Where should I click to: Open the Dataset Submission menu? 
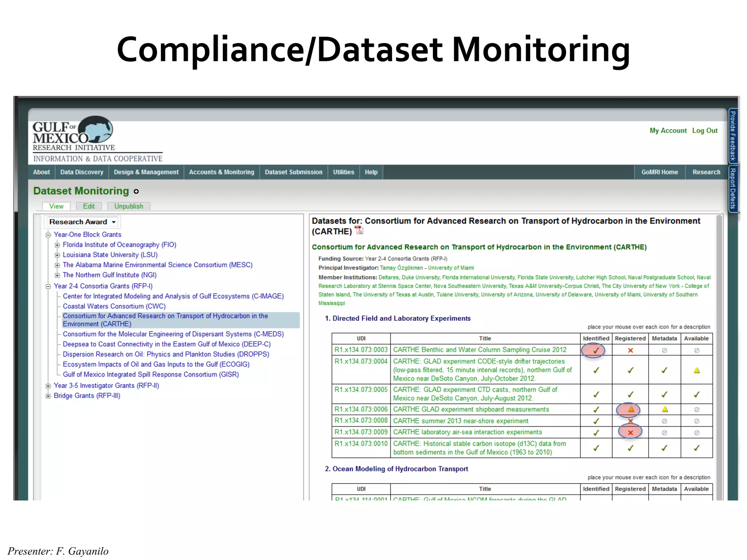[294, 172]
